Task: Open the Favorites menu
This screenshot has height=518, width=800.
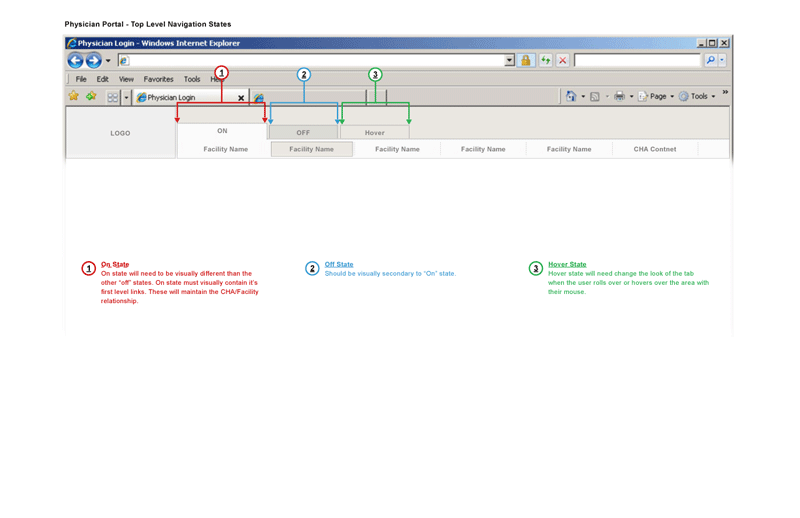Action: 158,79
